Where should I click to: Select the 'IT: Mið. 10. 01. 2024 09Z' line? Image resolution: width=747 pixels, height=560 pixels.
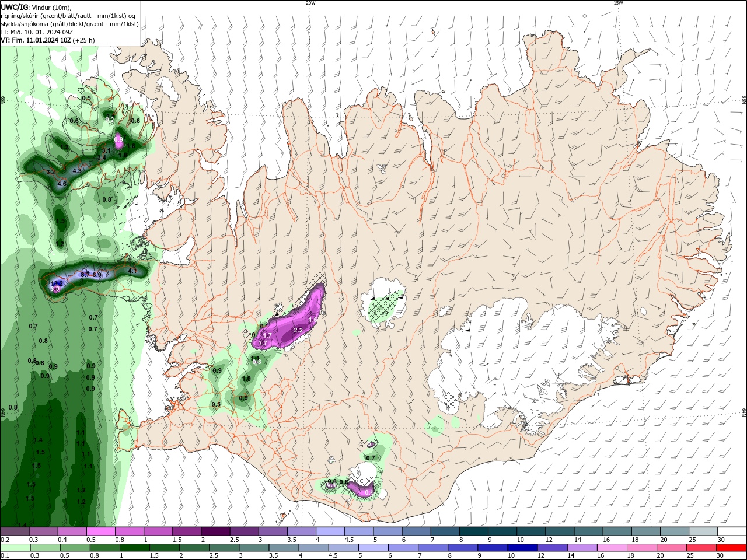tap(37, 32)
